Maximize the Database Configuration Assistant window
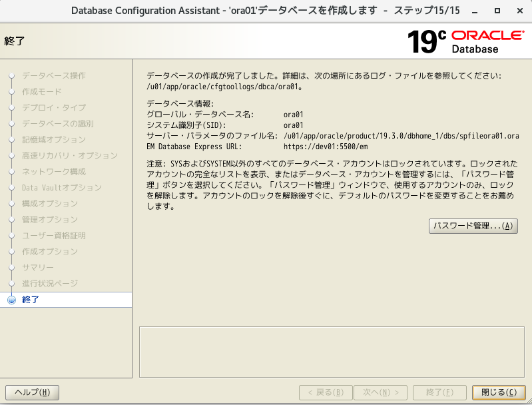This screenshot has width=532, height=405. 497,11
